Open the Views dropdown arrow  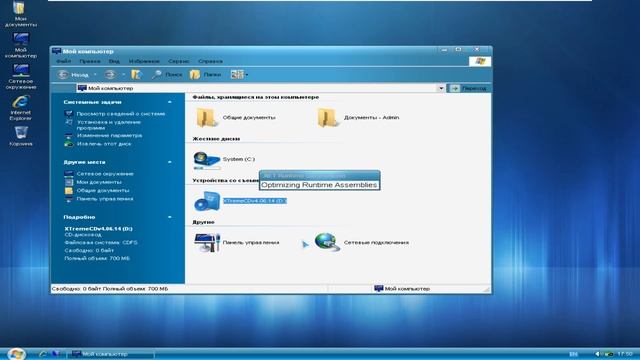tap(247, 75)
